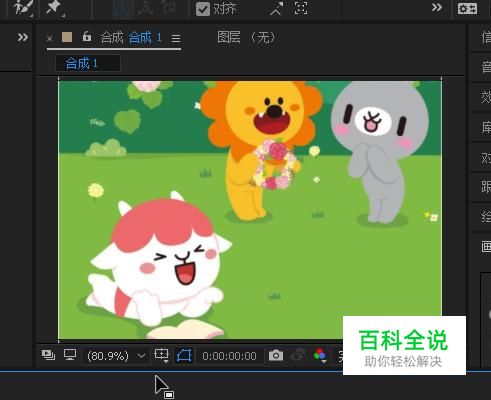This screenshot has width=491, height=400.
Task: Click the composition preview image with cartoon animals
Action: coord(250,210)
